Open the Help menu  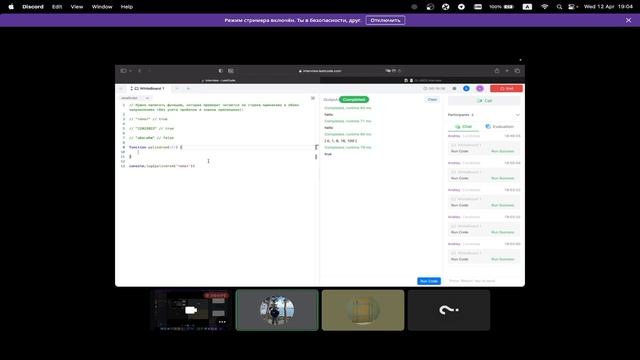tap(127, 7)
